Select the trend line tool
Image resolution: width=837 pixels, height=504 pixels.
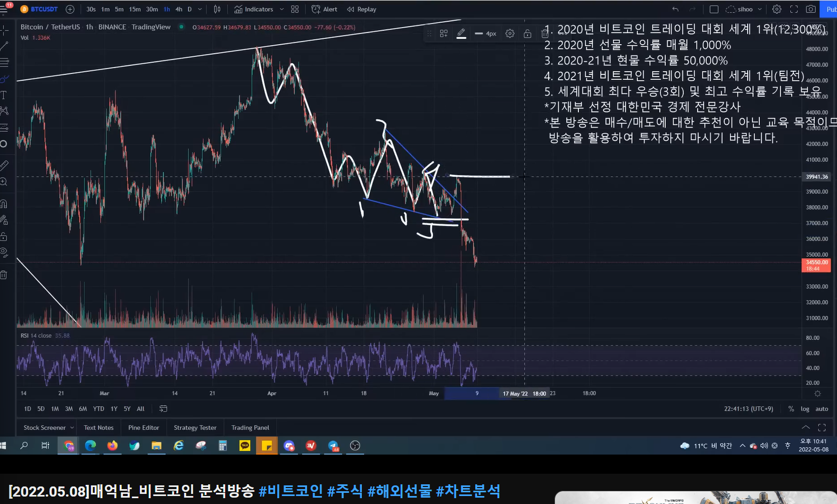tap(4, 46)
